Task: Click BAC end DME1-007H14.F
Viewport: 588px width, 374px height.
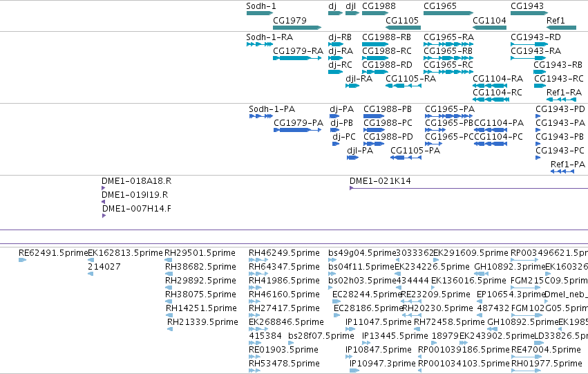Action: point(104,216)
